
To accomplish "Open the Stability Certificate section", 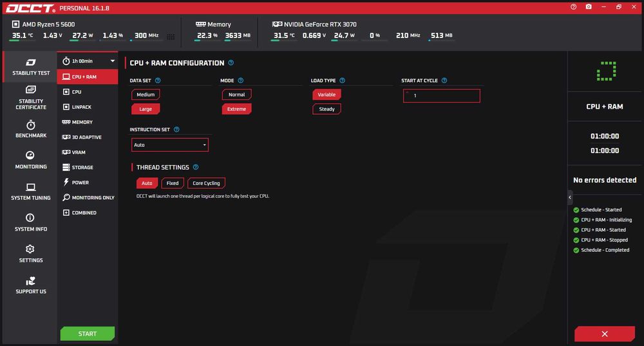I will pyautogui.click(x=31, y=98).
